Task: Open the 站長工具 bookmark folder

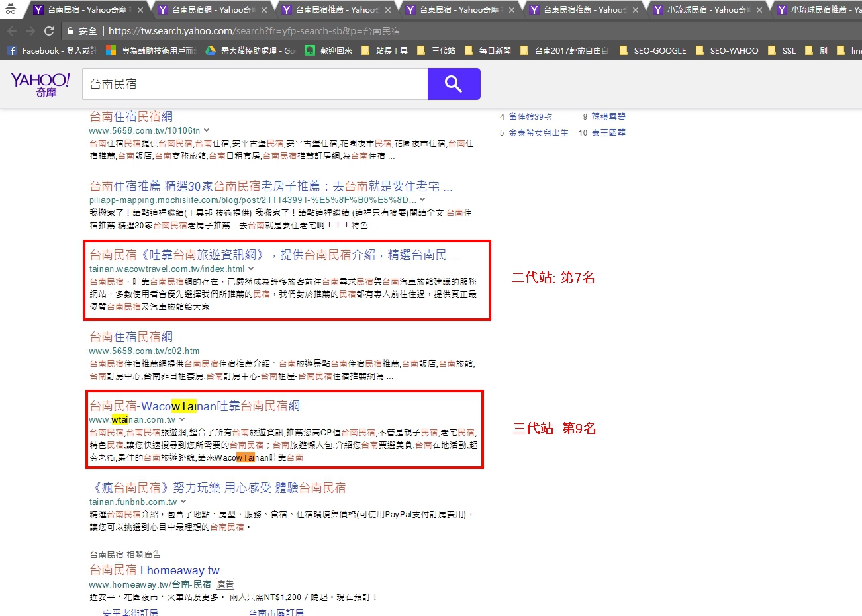Action: pos(385,50)
